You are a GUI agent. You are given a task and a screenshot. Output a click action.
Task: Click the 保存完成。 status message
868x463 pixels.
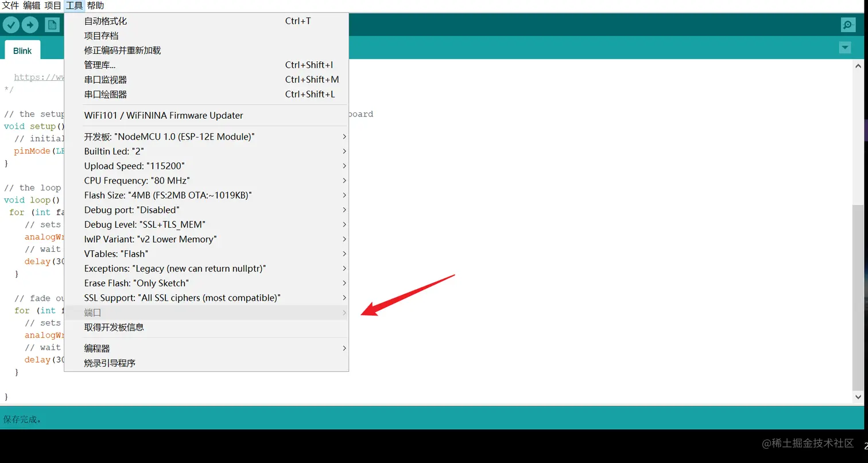pyautogui.click(x=23, y=419)
